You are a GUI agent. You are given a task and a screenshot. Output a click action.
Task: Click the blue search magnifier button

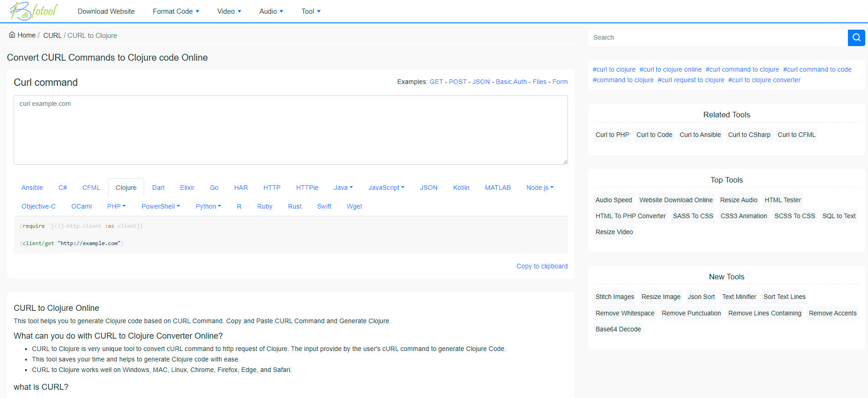856,37
